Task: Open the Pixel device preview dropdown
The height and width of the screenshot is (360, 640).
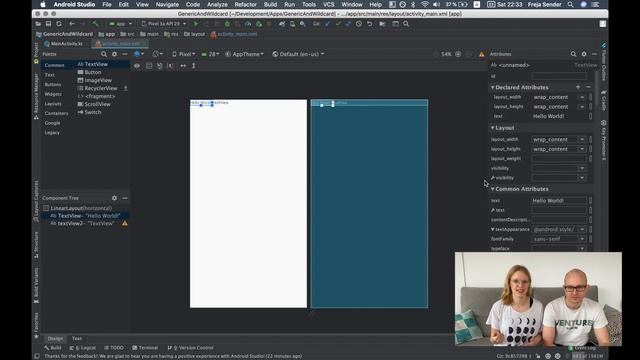Action: click(x=183, y=54)
